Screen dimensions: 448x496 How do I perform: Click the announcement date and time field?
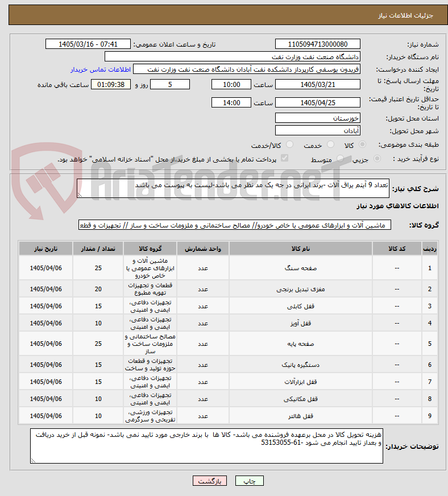click(x=88, y=44)
